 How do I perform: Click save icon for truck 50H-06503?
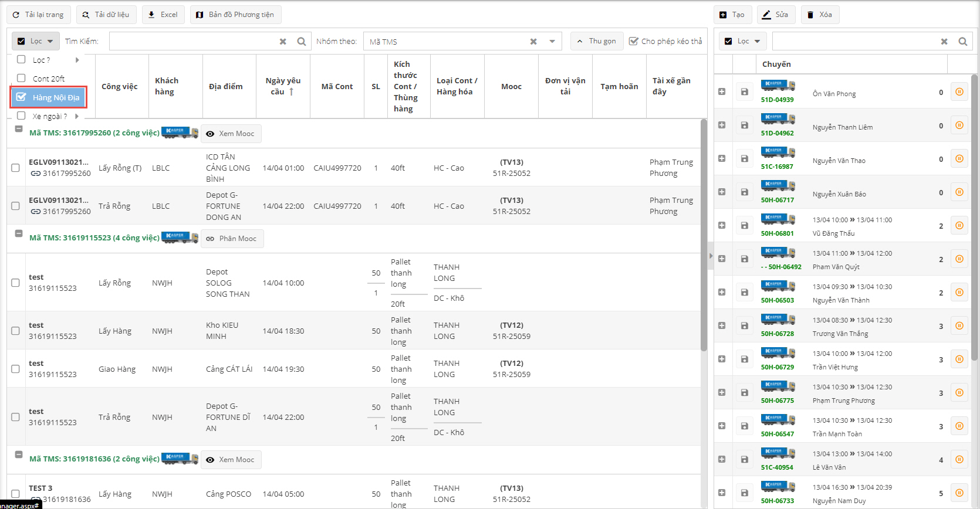[744, 293]
